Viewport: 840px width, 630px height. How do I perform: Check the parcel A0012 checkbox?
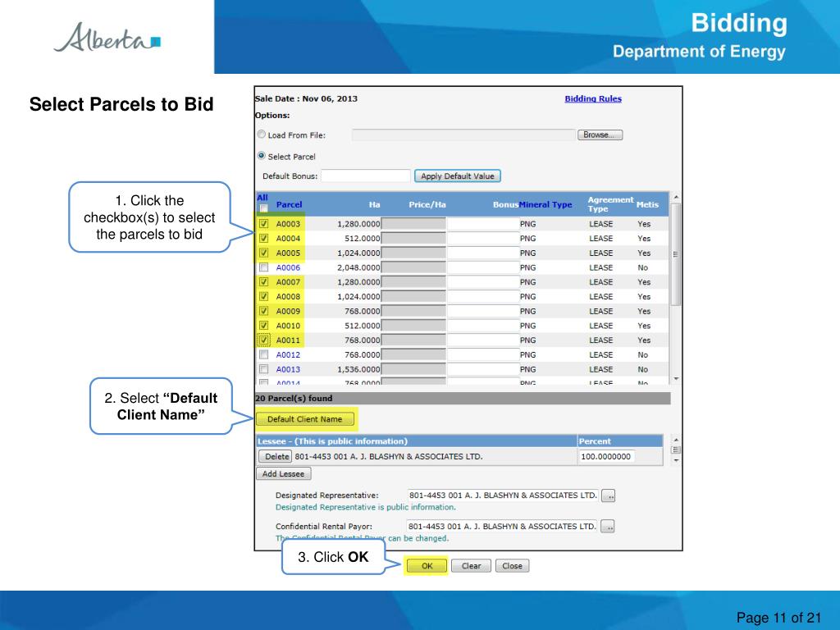click(263, 354)
